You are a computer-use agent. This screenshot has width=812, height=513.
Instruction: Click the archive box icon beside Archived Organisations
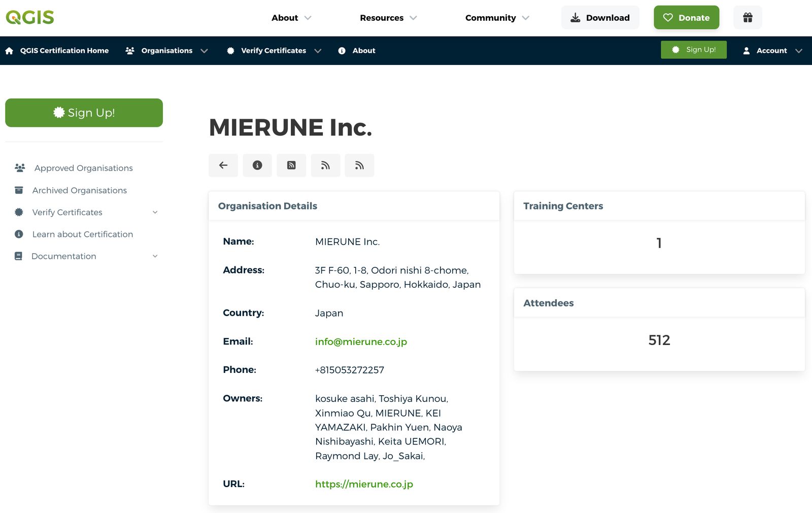click(x=19, y=190)
